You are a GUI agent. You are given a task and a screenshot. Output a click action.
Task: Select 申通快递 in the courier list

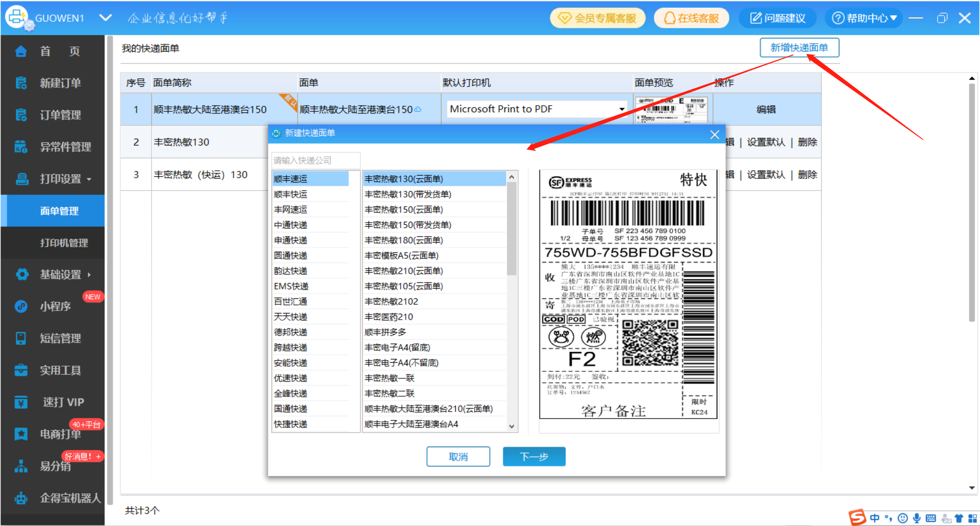(x=311, y=240)
